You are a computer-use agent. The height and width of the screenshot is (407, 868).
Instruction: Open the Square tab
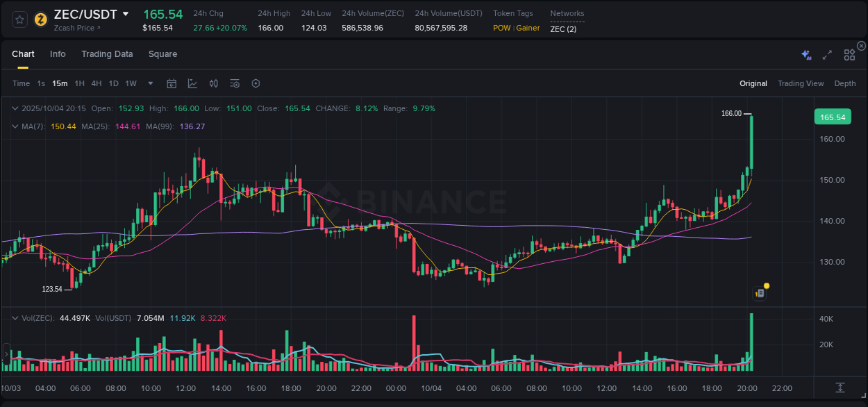pyautogui.click(x=162, y=53)
